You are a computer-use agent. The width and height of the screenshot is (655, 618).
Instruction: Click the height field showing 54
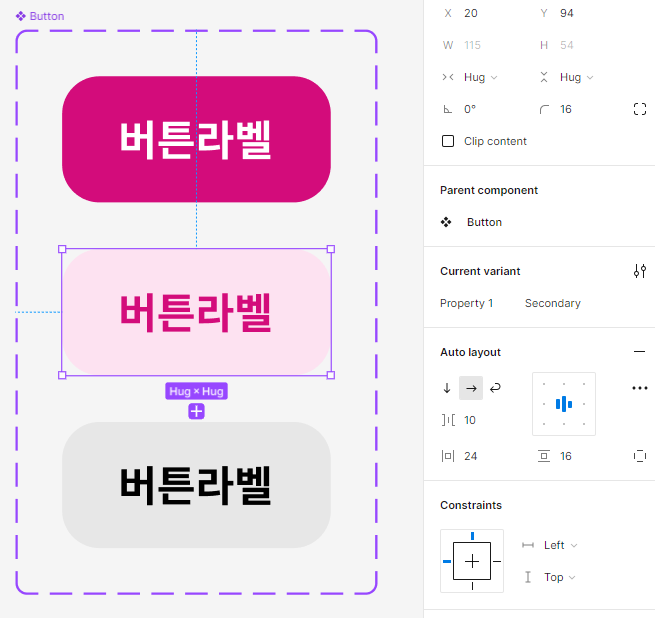[x=566, y=45]
